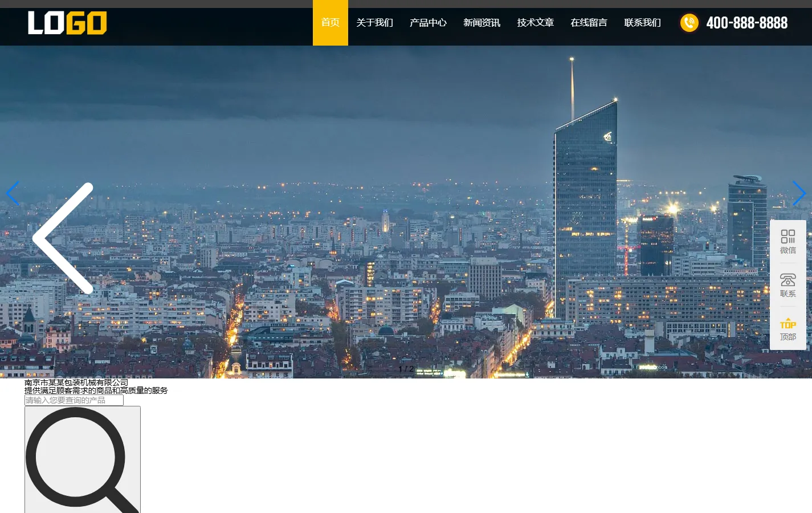This screenshot has width=812, height=513.
Task: Click the 联系 telephone sidebar icon
Action: click(788, 285)
